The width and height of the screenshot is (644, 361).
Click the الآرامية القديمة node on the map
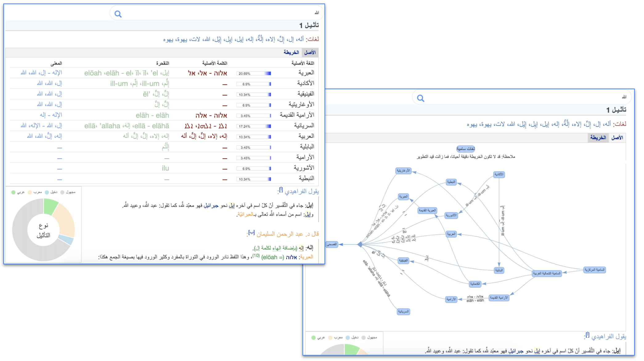pyautogui.click(x=499, y=298)
